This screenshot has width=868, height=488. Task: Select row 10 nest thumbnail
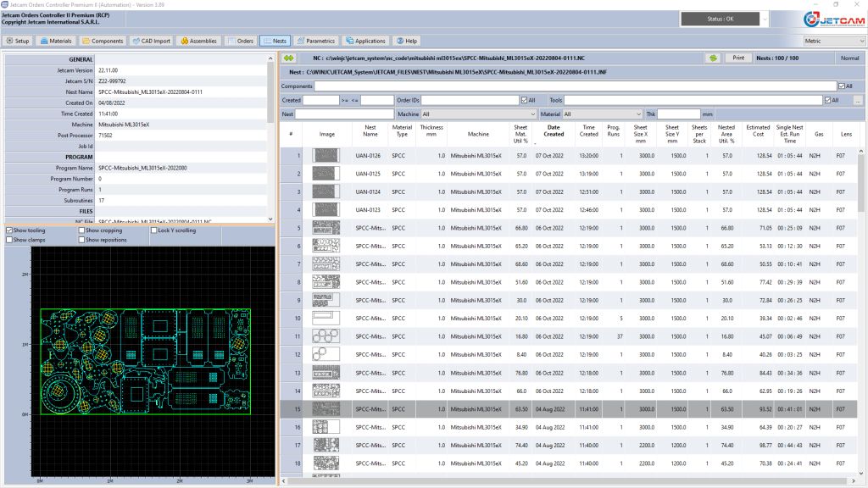coord(326,319)
